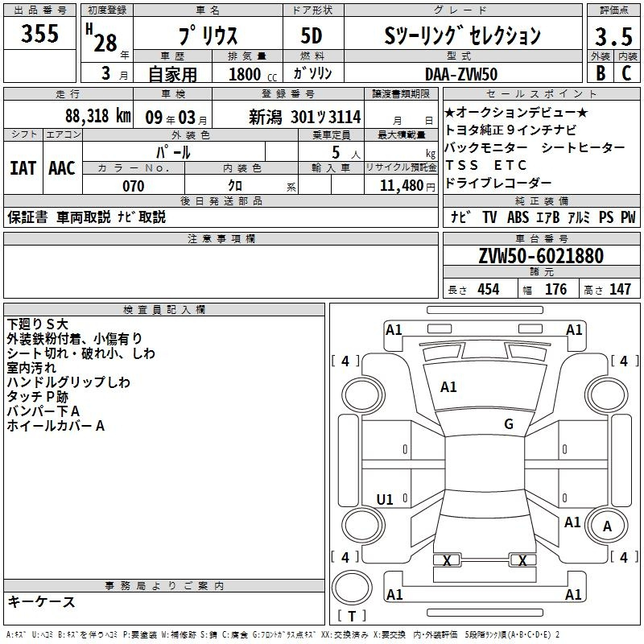Click the left X mark on the rear bumper
The height and width of the screenshot is (644, 644).
447,560
